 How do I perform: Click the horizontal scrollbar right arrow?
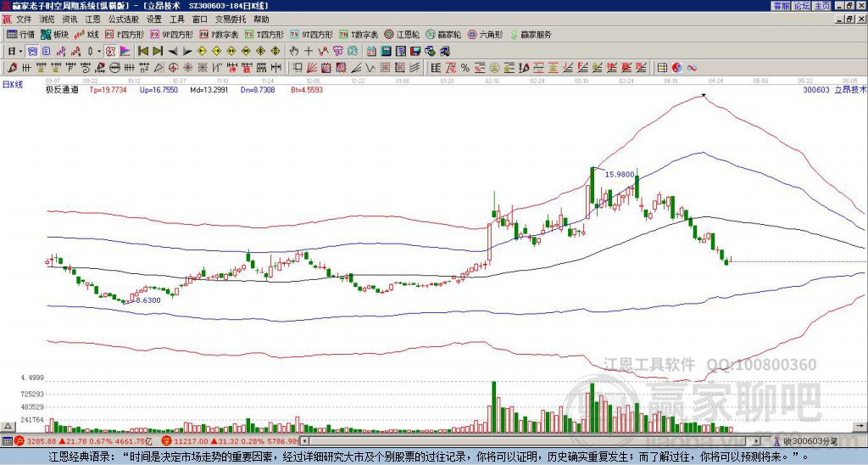coord(756,441)
